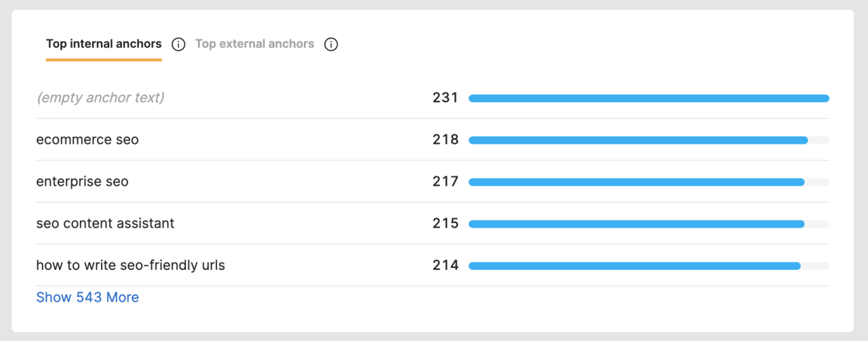Image resolution: width=868 pixels, height=341 pixels.
Task: Click the 217 count for enterprise seo
Action: [446, 182]
